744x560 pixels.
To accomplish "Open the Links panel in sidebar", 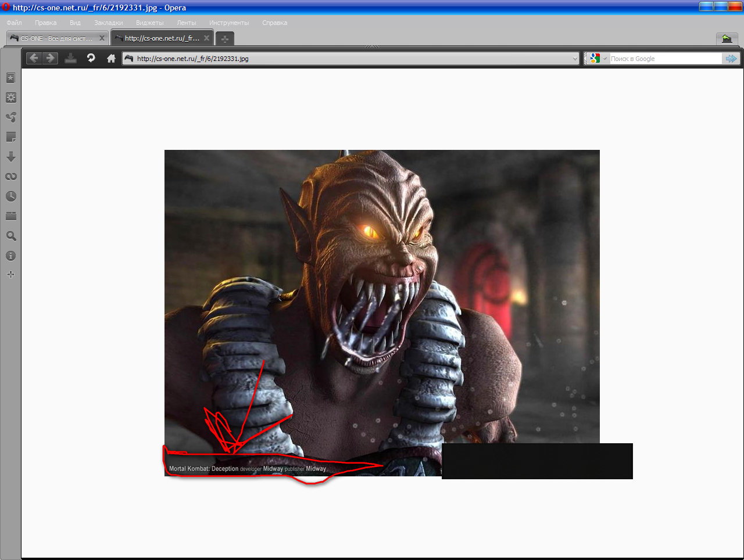I will point(10,177).
